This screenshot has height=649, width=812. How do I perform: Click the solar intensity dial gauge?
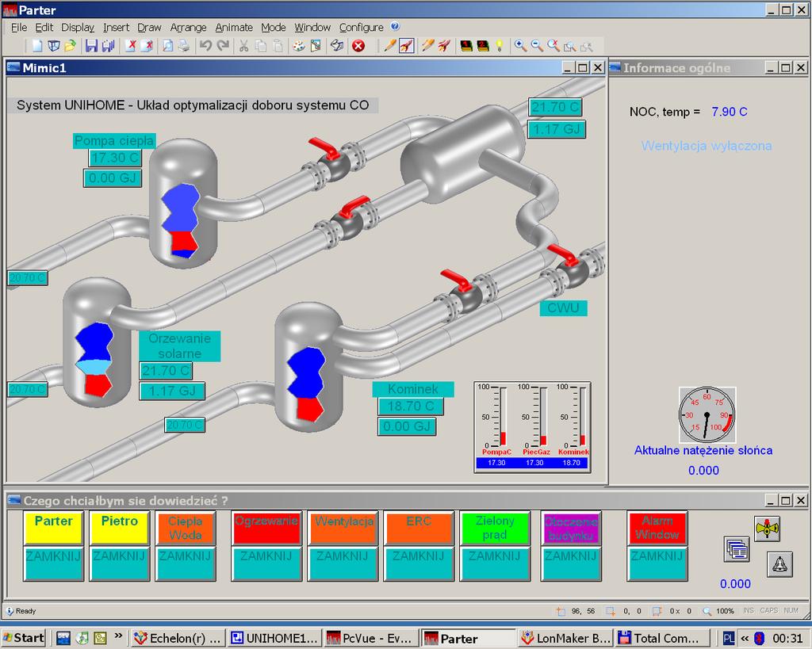coord(707,414)
